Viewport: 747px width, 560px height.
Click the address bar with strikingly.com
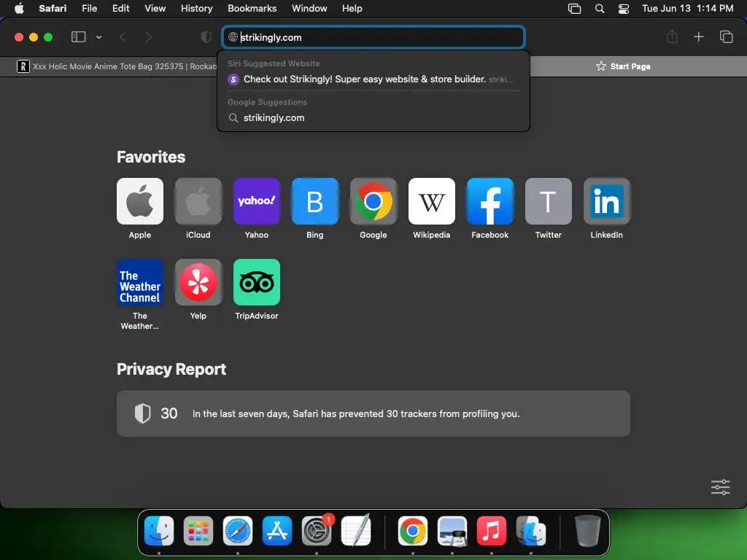pyautogui.click(x=373, y=37)
